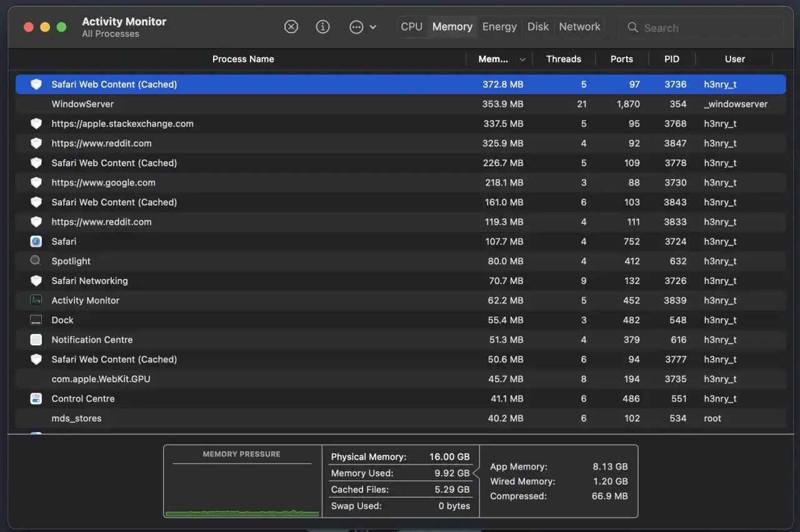800x532 pixels.
Task: Click the Memory column header label
Action: point(493,59)
